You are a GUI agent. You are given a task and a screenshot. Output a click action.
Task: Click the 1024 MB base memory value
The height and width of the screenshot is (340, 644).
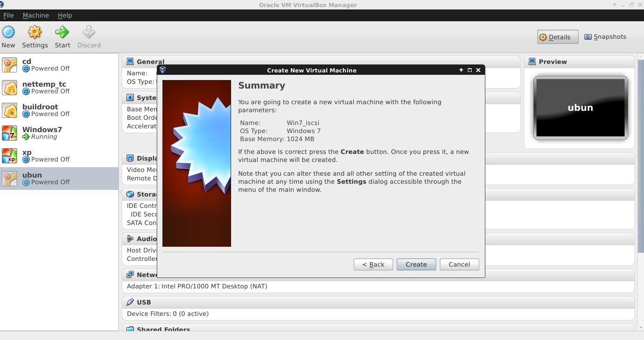300,139
